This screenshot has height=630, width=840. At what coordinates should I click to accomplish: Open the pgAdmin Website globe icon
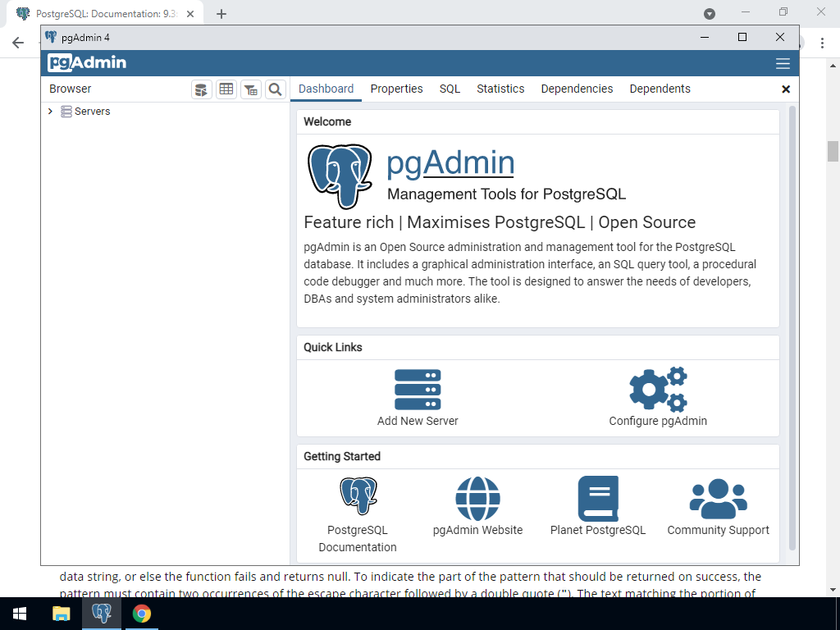point(478,499)
